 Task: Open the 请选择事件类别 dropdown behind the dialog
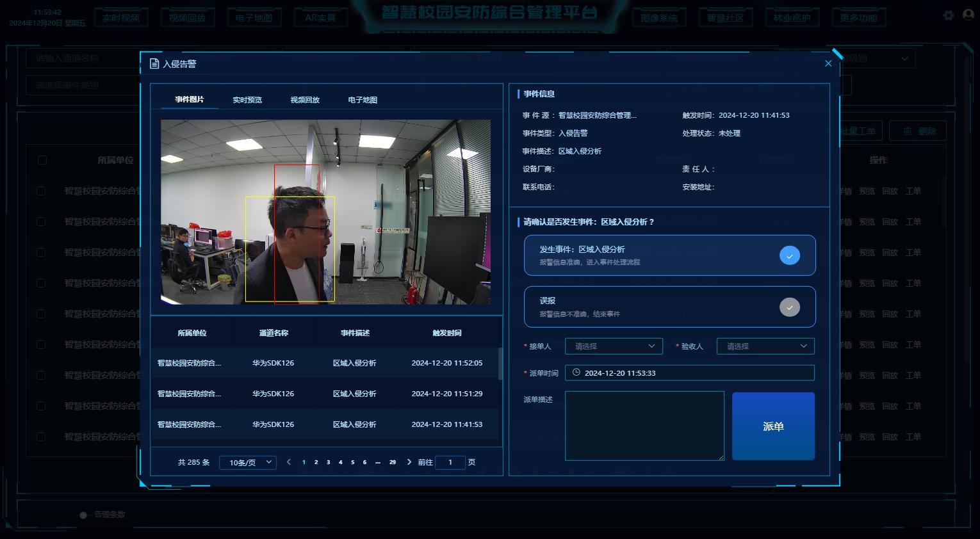point(83,85)
